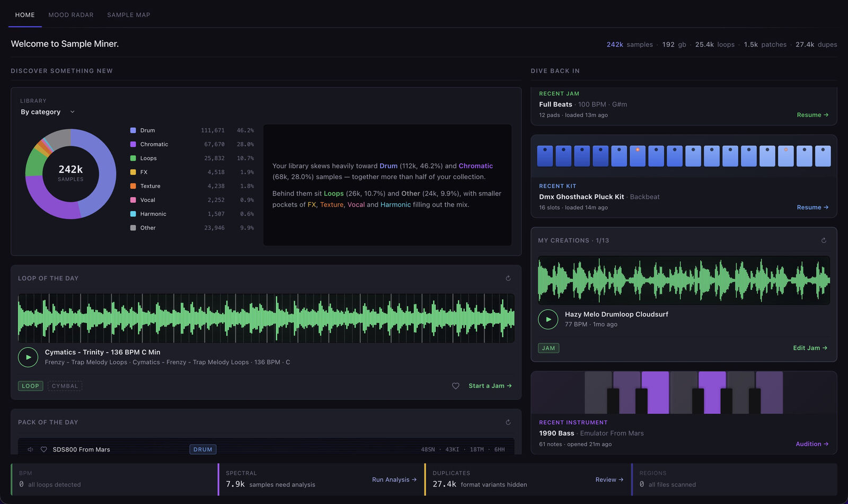Select the Loops legend swatch
The width and height of the screenshot is (848, 504).
tap(133, 158)
